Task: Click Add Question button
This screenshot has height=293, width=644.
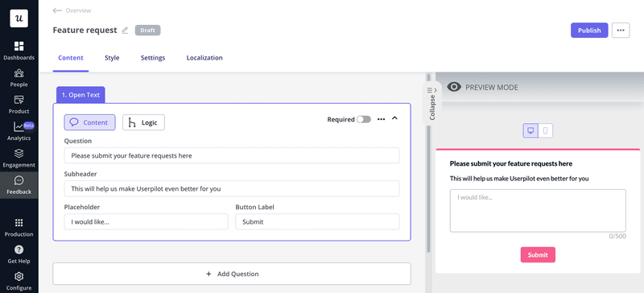Action: 232,274
